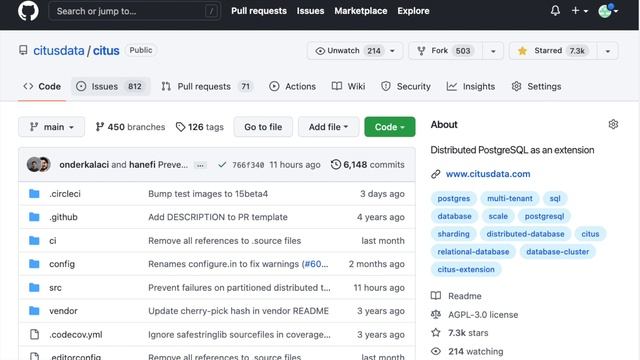Open the config folder
This screenshot has width=640, height=360.
click(62, 264)
